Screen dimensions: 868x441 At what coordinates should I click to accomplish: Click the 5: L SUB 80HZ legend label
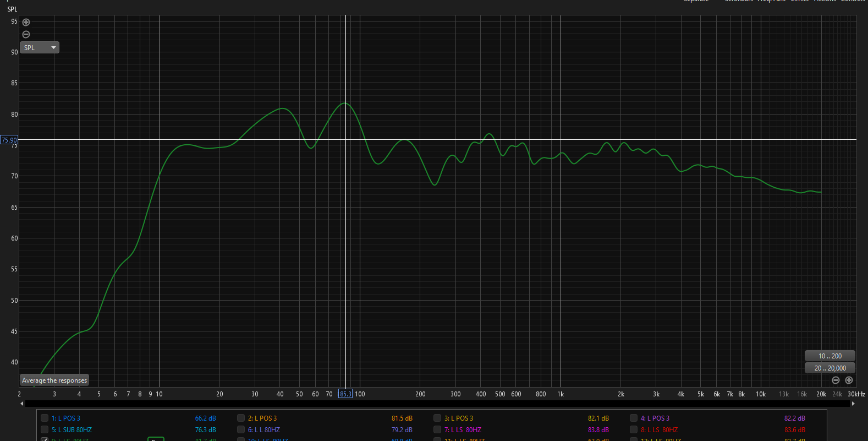[x=72, y=430]
